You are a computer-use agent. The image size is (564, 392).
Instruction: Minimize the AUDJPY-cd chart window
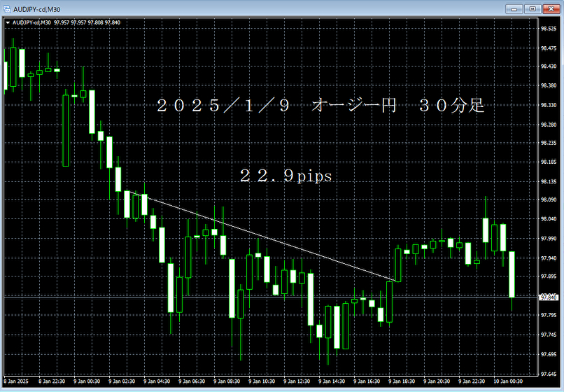(516, 8)
